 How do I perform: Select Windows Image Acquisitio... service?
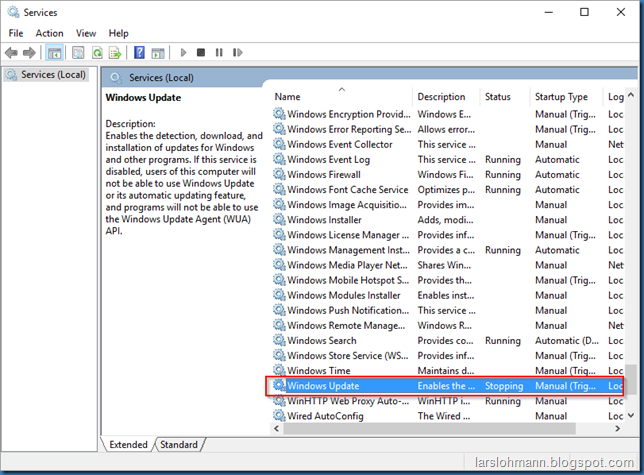click(x=448, y=204)
